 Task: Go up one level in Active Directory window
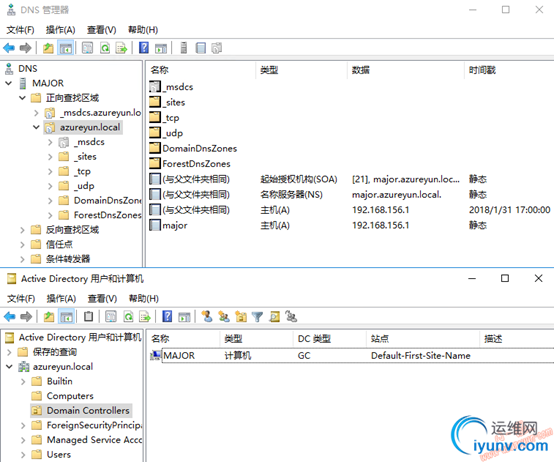pos(49,316)
